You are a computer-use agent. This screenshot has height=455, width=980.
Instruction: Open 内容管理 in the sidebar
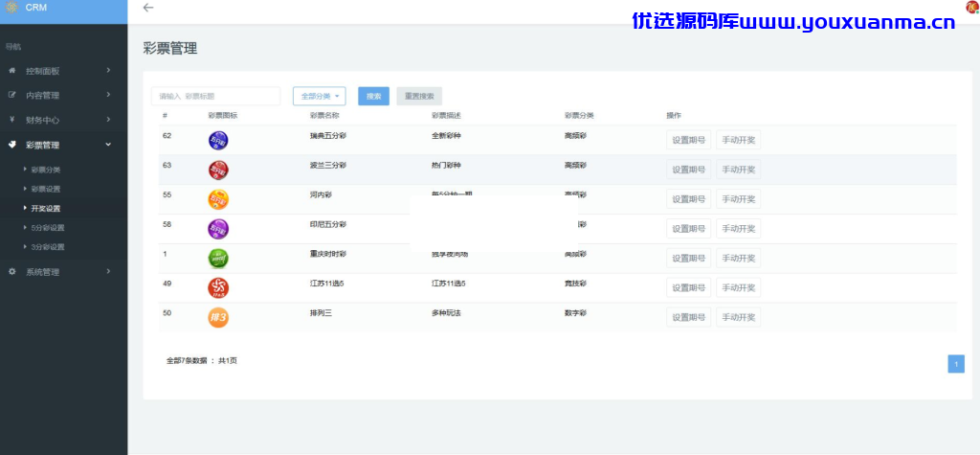(42, 96)
